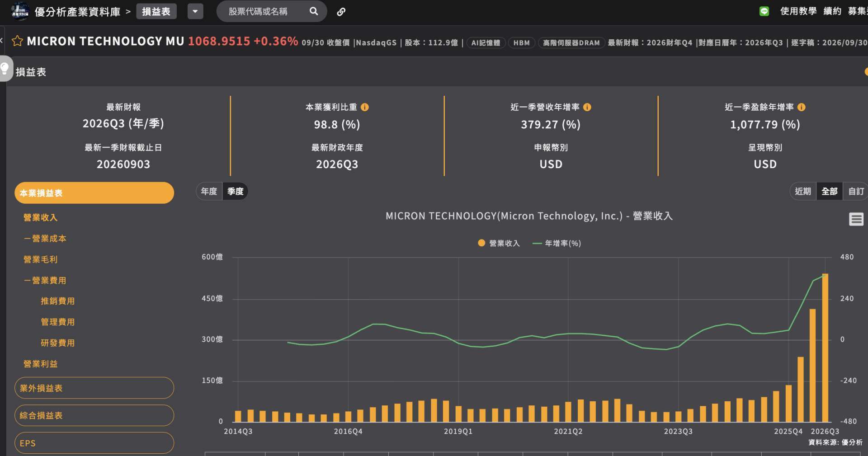Screen dimensions: 868x456
Task: Click the lightbulb tips icon
Action: [5, 69]
